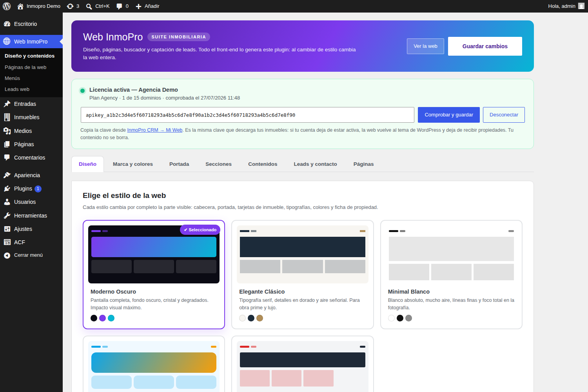This screenshot has width=588, height=392.
Task: Select the Moderno Oscuro style card
Action: (x=154, y=274)
